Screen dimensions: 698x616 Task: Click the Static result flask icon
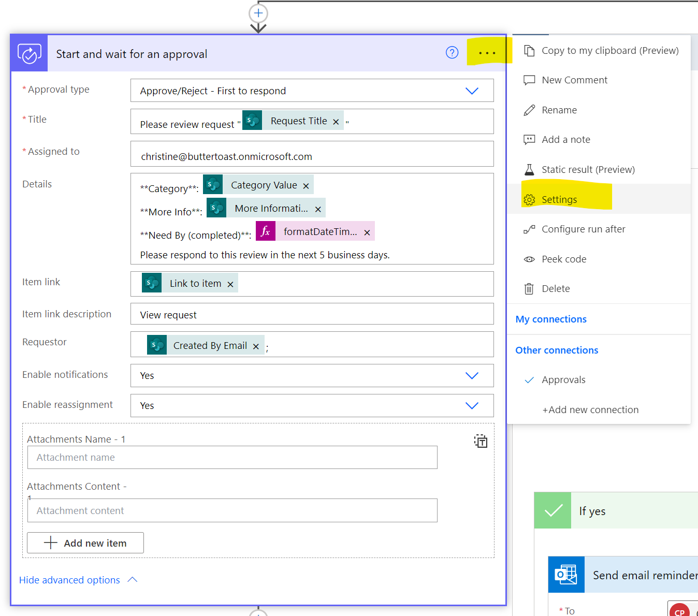pyautogui.click(x=529, y=169)
